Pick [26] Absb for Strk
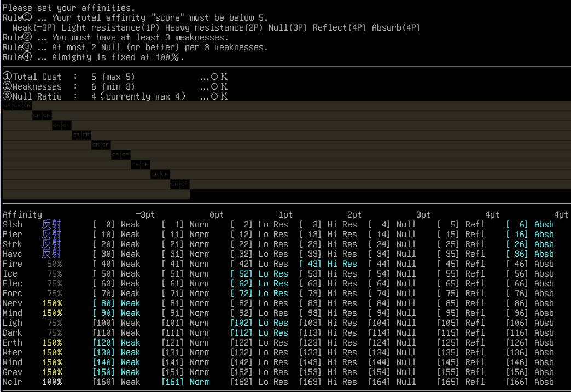 pyautogui.click(x=530, y=244)
